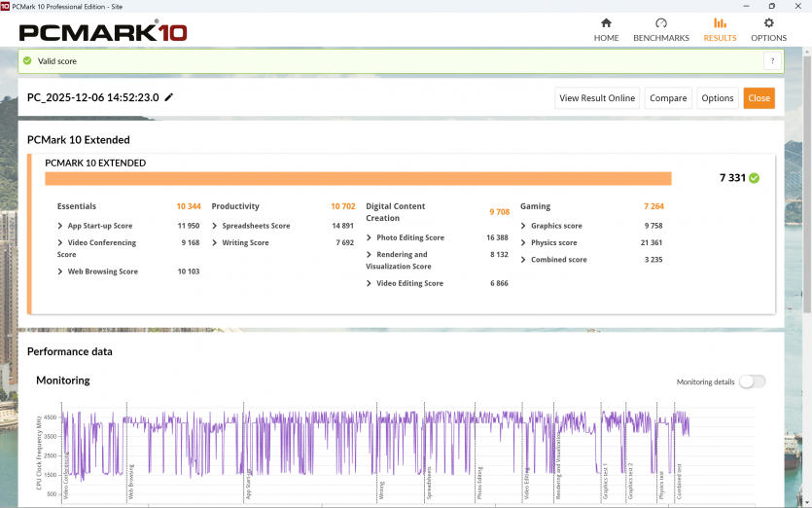Image resolution: width=812 pixels, height=508 pixels.
Task: Expand the Spreadsheets Score row
Action: pos(214,226)
